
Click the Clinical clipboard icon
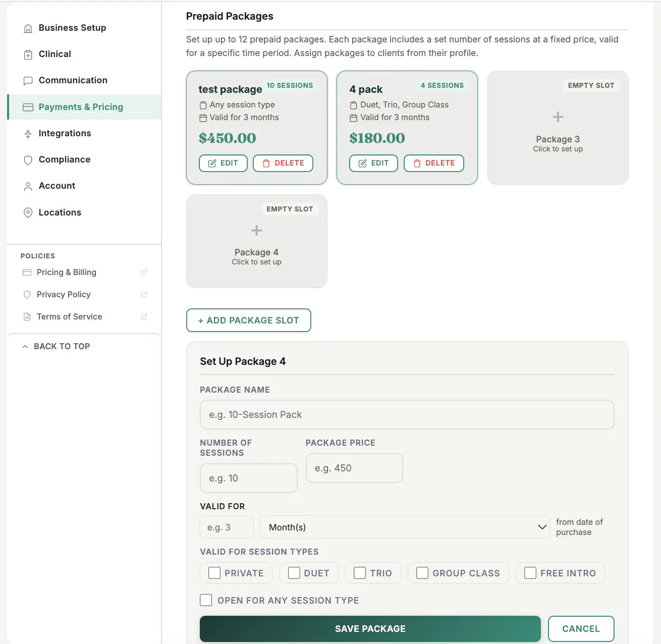click(x=28, y=55)
